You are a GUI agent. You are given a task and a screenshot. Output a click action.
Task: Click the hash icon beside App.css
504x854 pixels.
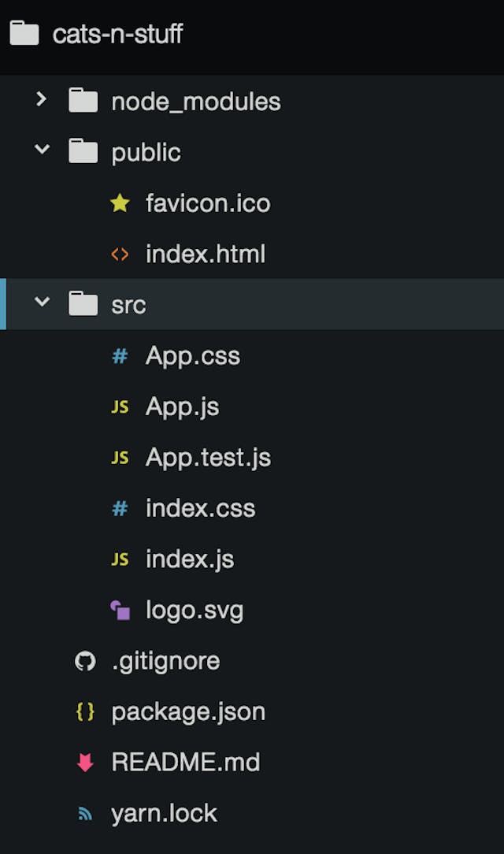coord(120,356)
